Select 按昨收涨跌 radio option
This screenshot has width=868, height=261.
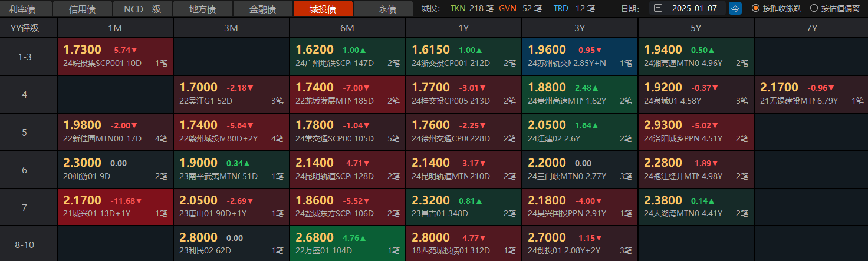tap(755, 8)
